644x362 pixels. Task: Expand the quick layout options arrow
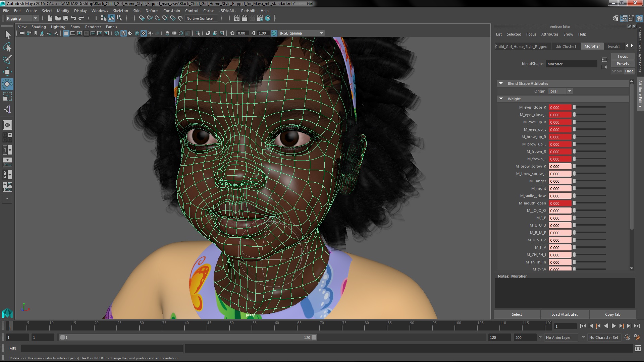click(x=7, y=199)
